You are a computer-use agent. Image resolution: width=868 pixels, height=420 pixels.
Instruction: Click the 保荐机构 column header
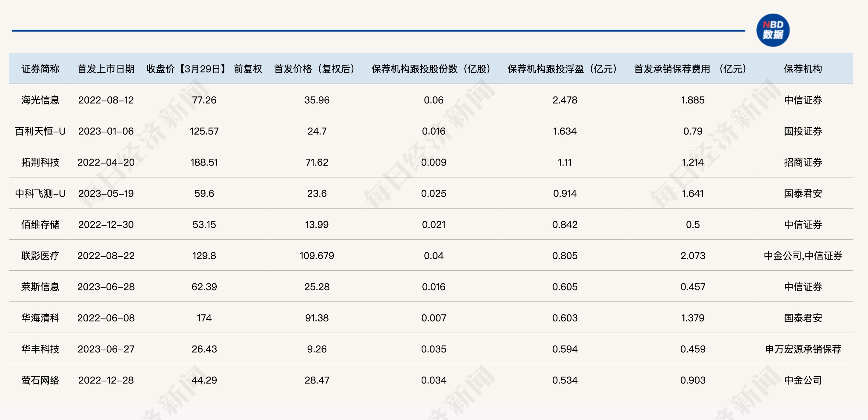point(803,69)
